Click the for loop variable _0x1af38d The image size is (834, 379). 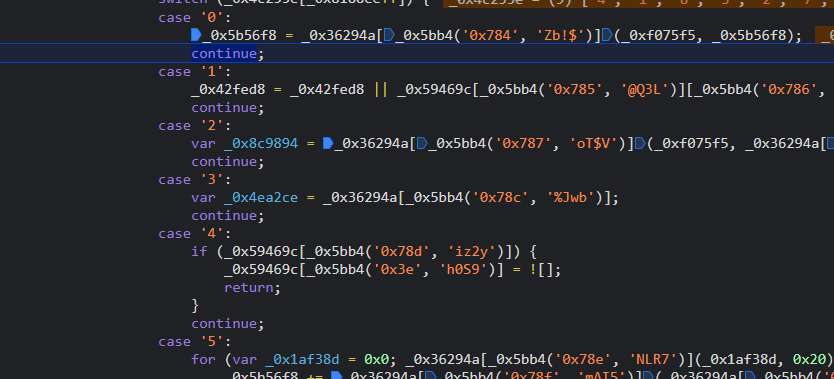(302, 359)
